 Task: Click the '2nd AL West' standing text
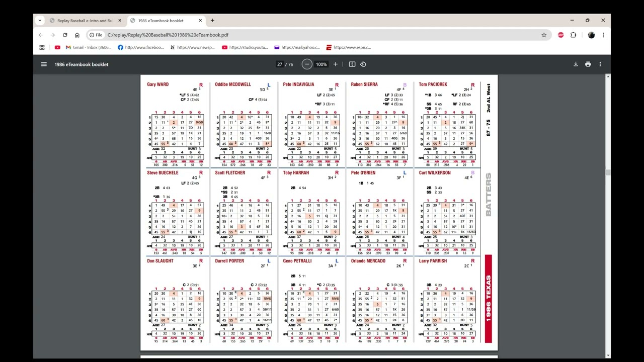click(x=489, y=98)
